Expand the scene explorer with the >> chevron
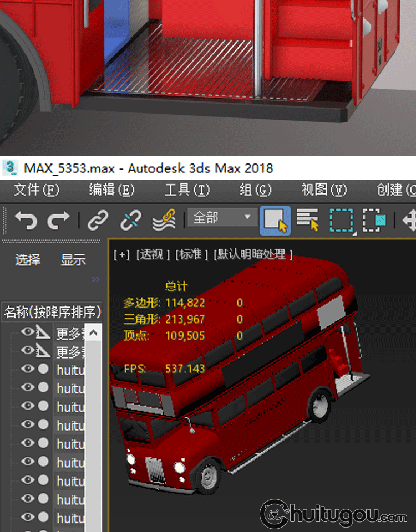 click(96, 279)
